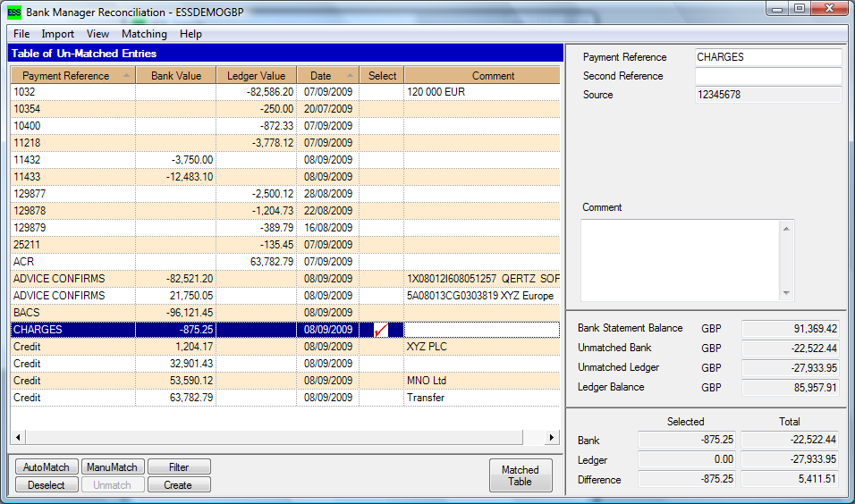Open the View menu
The width and height of the screenshot is (855, 504).
[x=97, y=34]
